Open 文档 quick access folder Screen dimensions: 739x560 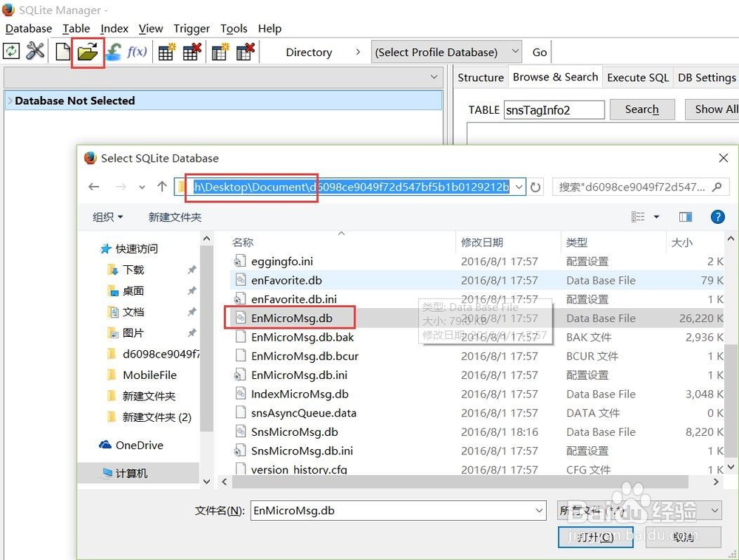point(126,312)
